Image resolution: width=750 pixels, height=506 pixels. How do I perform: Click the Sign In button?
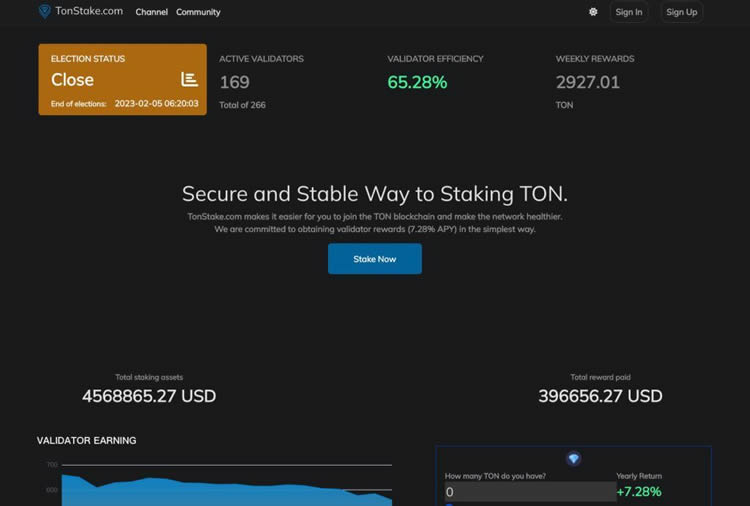(x=629, y=12)
